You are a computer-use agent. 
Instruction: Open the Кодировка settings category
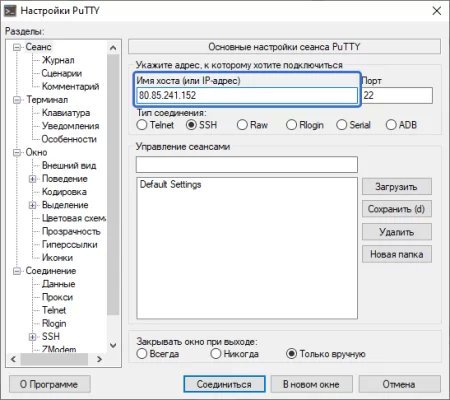[x=64, y=192]
